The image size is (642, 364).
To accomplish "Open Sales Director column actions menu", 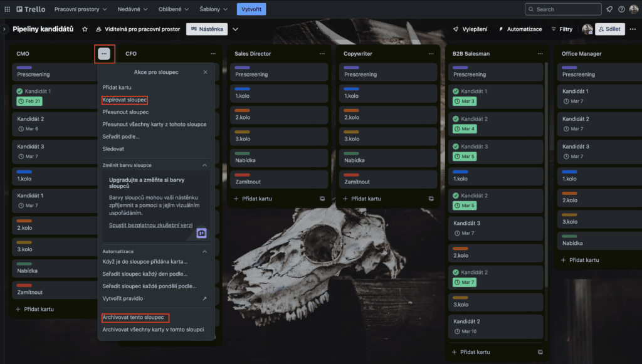I will (322, 54).
